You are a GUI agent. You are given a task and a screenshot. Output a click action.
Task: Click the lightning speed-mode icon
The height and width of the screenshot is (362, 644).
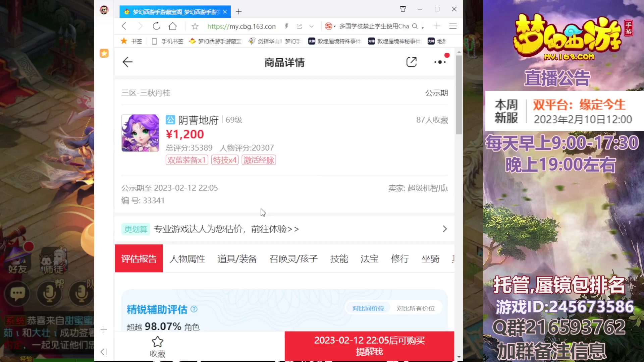286,26
